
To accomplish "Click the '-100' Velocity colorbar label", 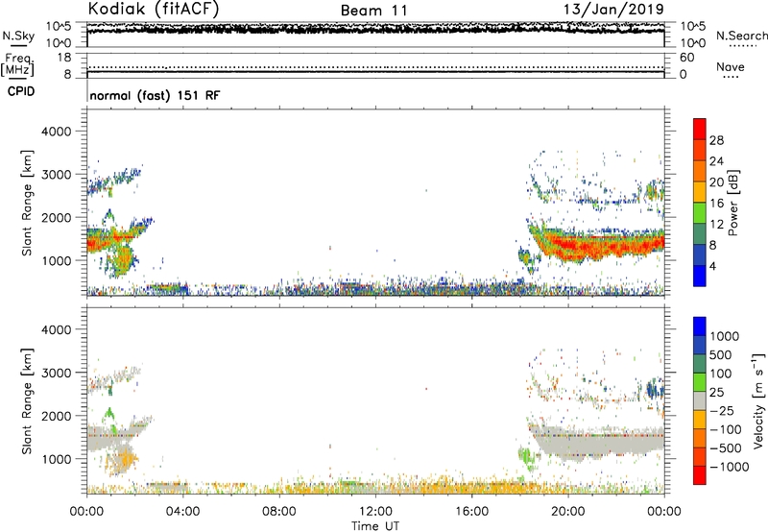I will (x=726, y=429).
